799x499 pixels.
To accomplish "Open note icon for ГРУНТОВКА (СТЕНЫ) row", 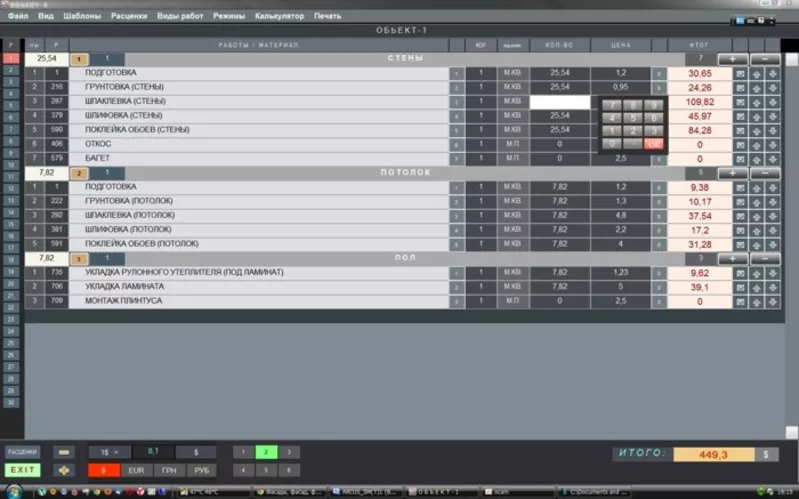I will (x=740, y=88).
